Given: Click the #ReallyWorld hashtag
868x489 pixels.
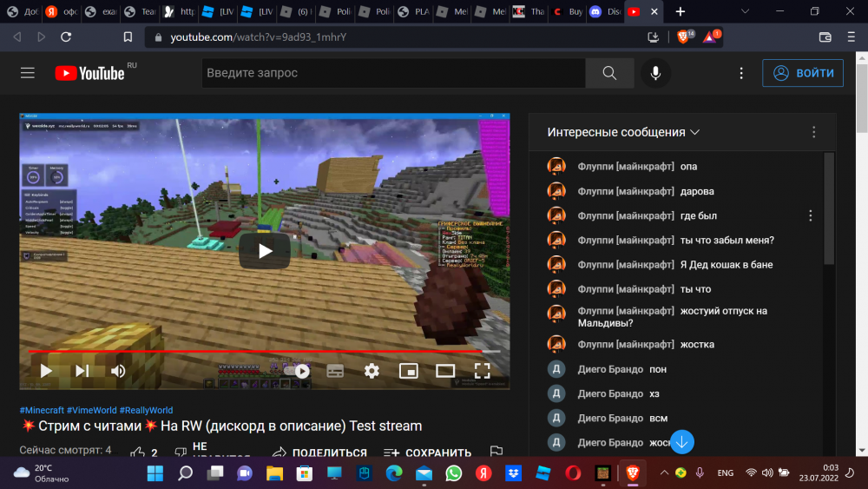Looking at the screenshot, I should pyautogui.click(x=146, y=410).
